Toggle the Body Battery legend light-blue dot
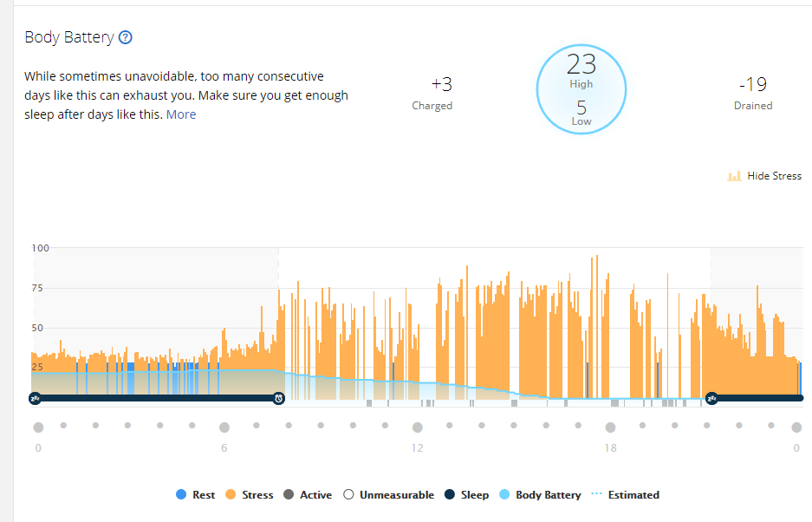This screenshot has width=812, height=522. coord(503,494)
